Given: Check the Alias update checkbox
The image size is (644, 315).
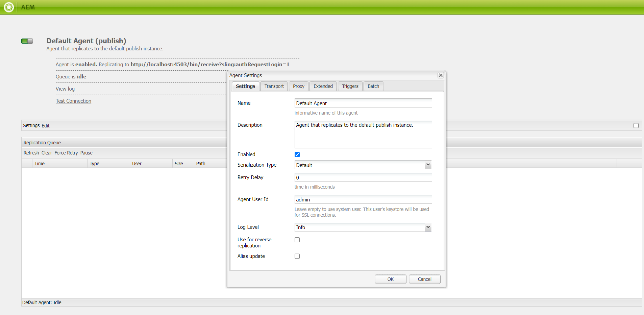Looking at the screenshot, I should [x=297, y=257].
